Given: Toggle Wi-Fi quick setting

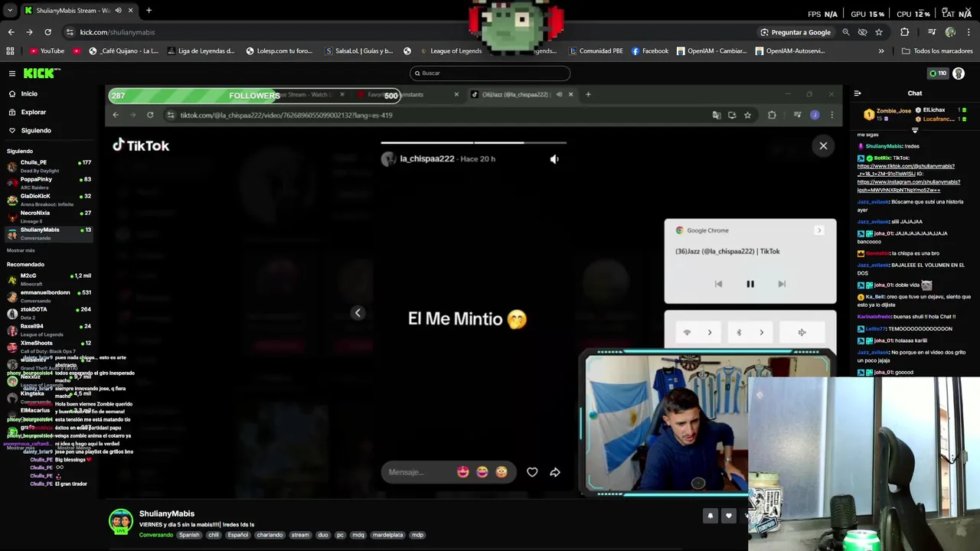Looking at the screenshot, I should click(687, 332).
